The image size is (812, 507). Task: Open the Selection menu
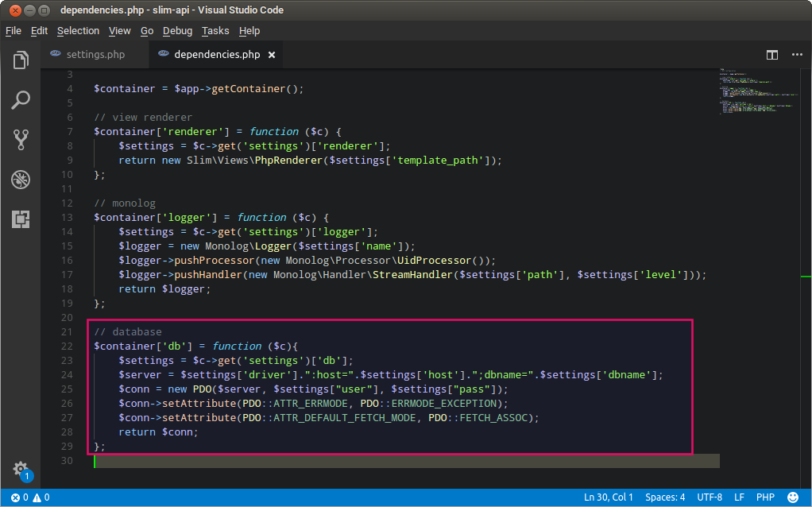pyautogui.click(x=78, y=31)
